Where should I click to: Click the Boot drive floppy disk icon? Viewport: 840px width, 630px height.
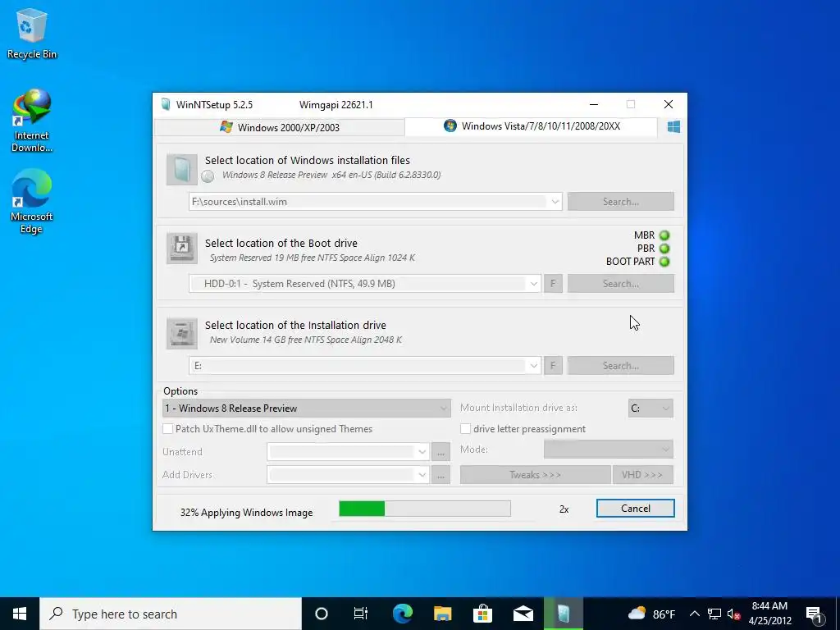click(x=181, y=248)
